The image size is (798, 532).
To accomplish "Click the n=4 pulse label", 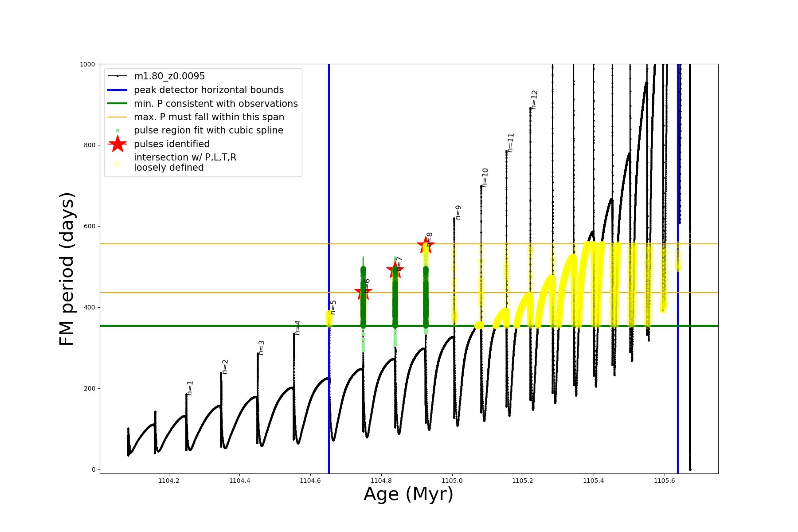I will (x=298, y=327).
